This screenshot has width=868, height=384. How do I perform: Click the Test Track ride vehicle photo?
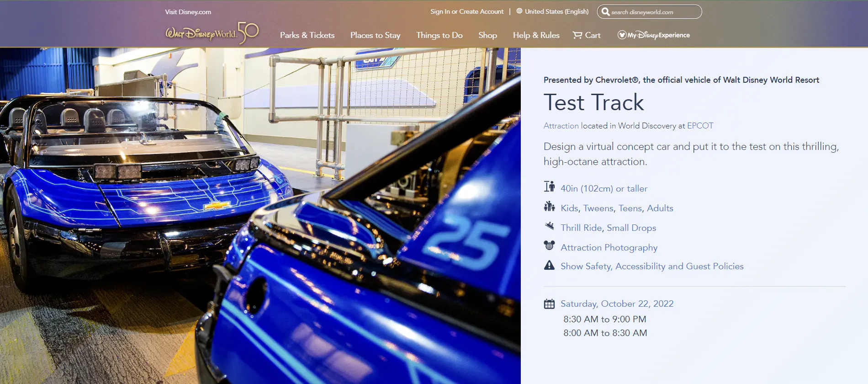pyautogui.click(x=260, y=216)
